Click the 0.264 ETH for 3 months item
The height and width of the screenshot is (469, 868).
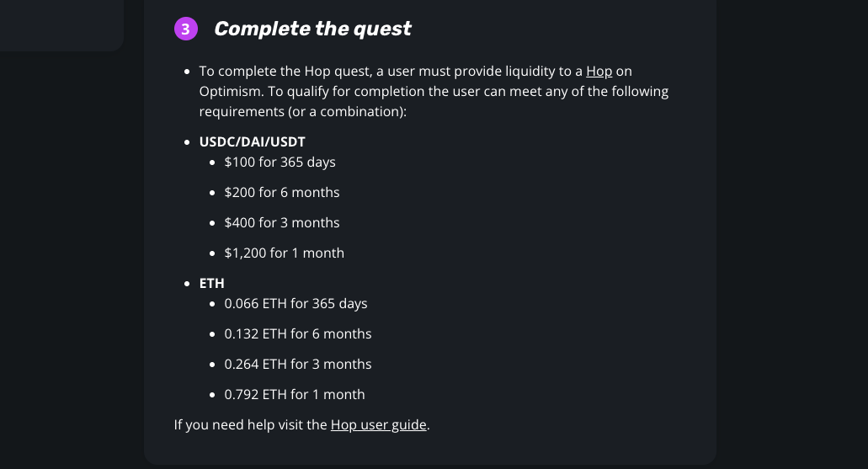pos(298,365)
